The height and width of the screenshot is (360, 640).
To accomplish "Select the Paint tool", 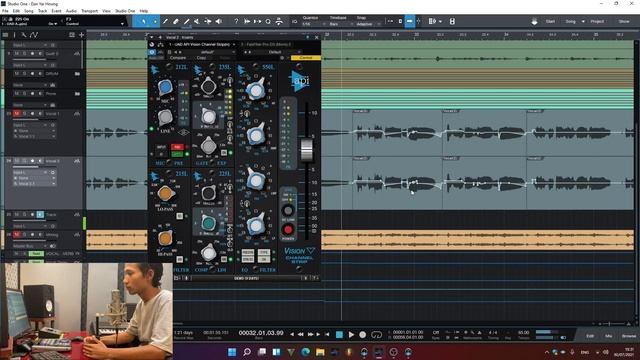I will [x=187, y=21].
